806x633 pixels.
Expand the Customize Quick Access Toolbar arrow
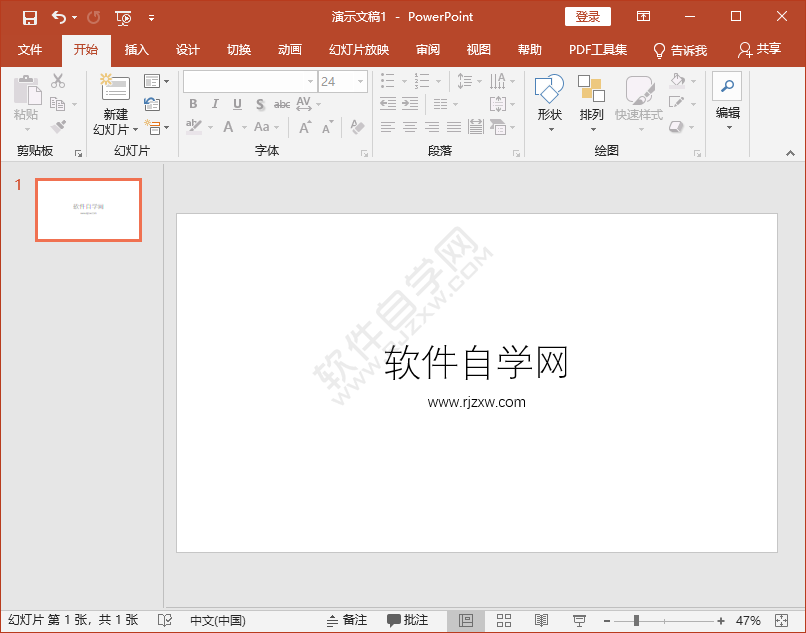click(x=151, y=17)
